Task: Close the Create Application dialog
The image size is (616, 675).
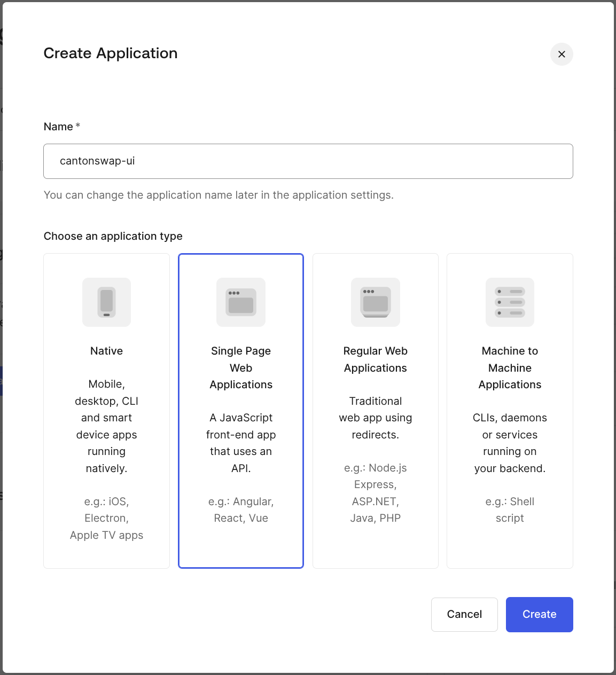Action: coord(562,54)
